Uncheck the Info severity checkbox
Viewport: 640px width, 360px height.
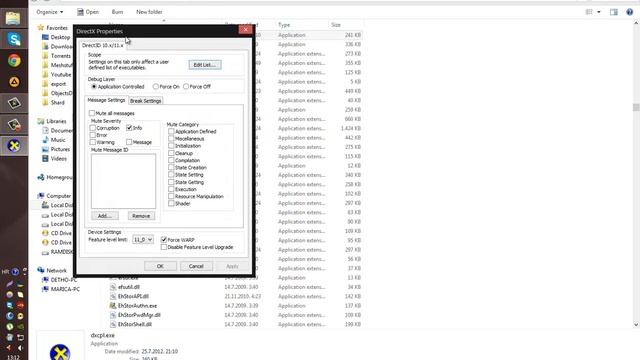tap(129, 128)
